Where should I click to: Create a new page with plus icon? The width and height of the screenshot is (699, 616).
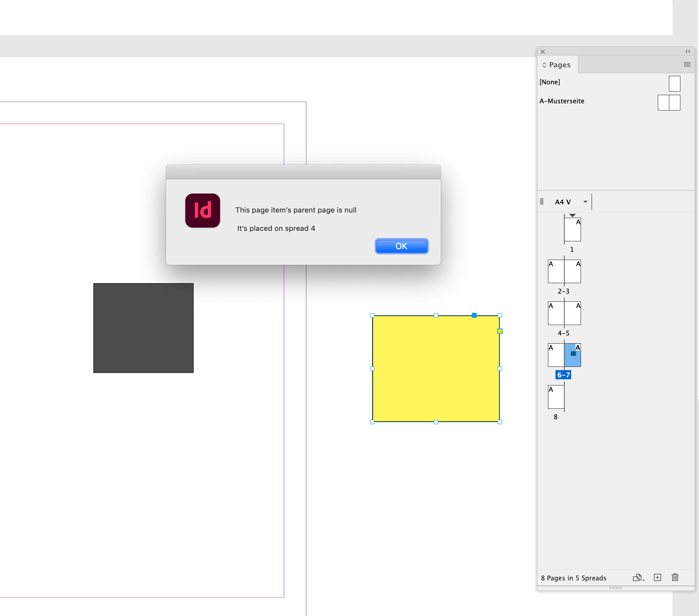[x=657, y=578]
